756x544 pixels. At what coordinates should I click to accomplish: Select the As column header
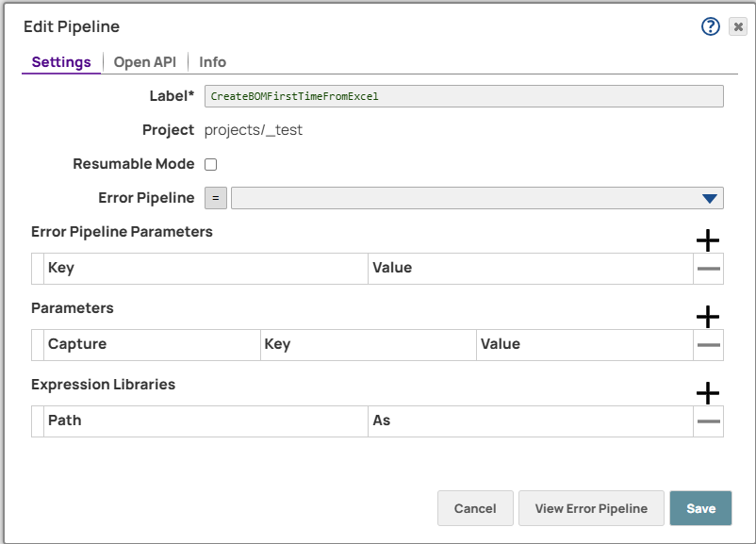pyautogui.click(x=531, y=421)
